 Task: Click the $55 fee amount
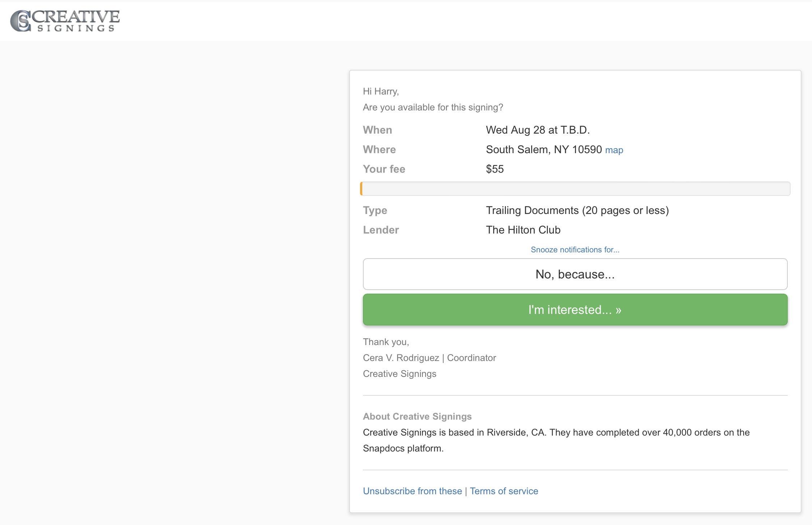pyautogui.click(x=495, y=169)
